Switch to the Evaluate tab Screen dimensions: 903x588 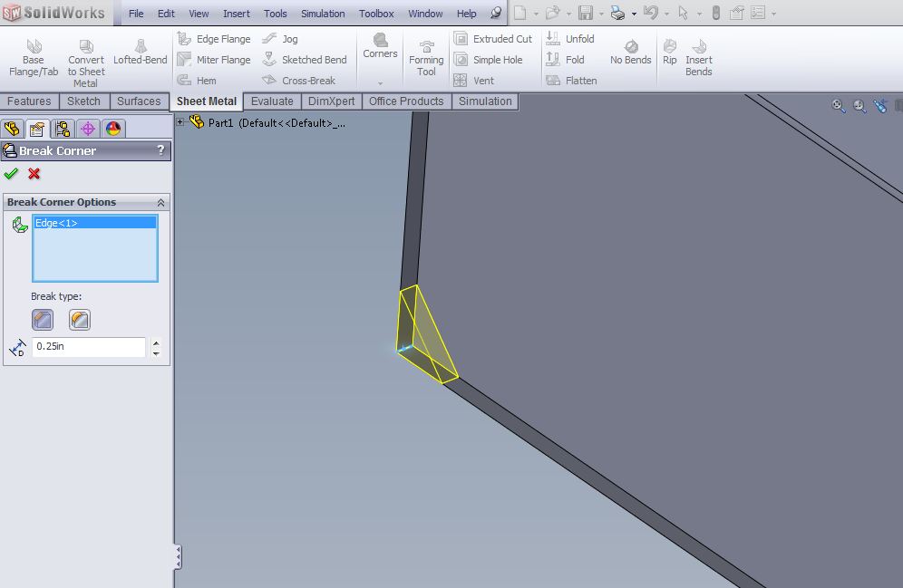tap(272, 101)
